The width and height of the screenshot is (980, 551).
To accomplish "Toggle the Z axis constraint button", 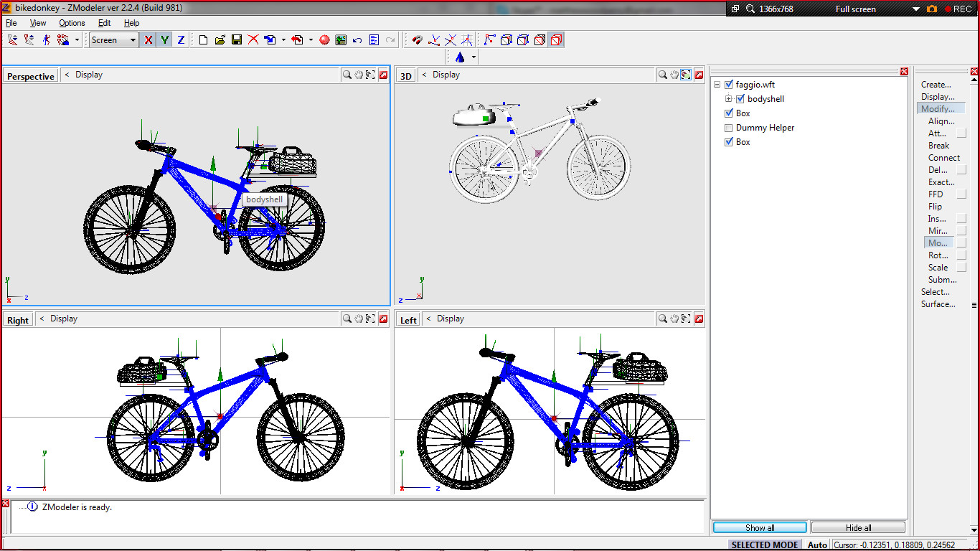I will 181,40.
